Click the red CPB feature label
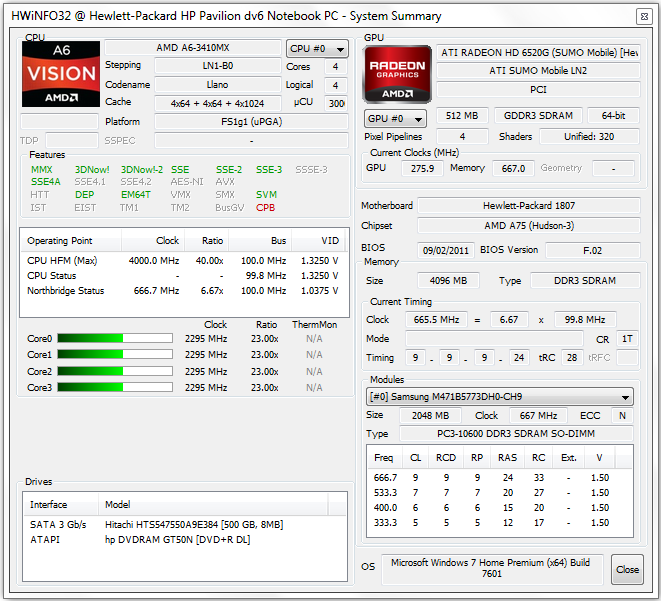The width and height of the screenshot is (661, 601). click(266, 208)
